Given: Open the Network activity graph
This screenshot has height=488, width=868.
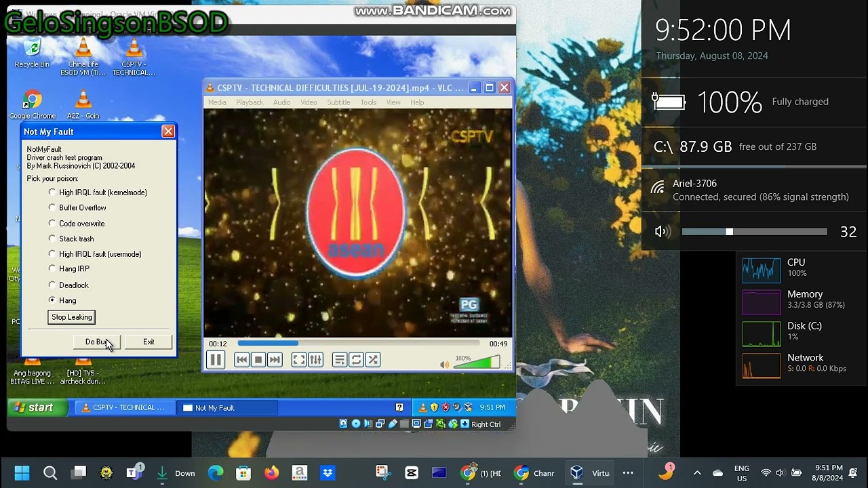Looking at the screenshot, I should pyautogui.click(x=762, y=366).
